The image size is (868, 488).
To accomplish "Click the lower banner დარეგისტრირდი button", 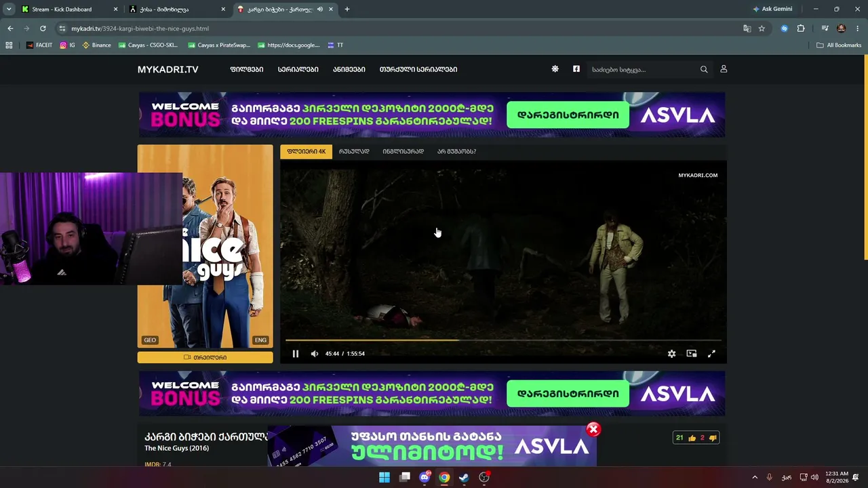I will tap(568, 394).
